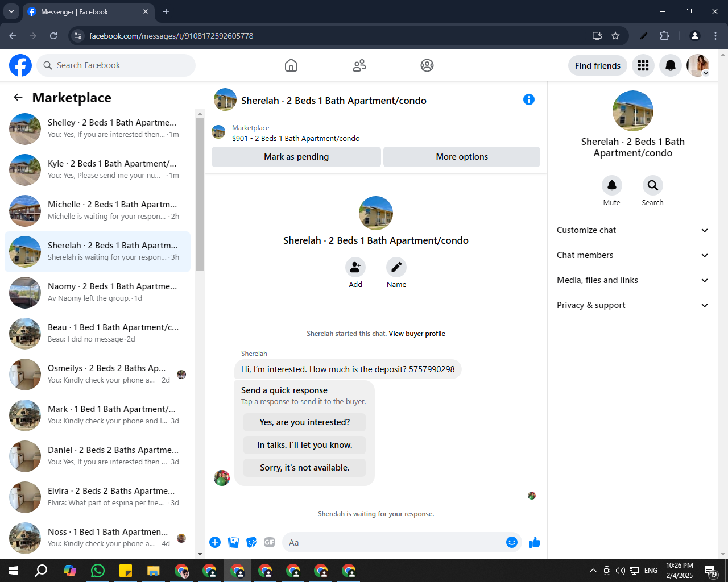Open browser extensions puzzle icon
The width and height of the screenshot is (728, 582).
coord(664,36)
